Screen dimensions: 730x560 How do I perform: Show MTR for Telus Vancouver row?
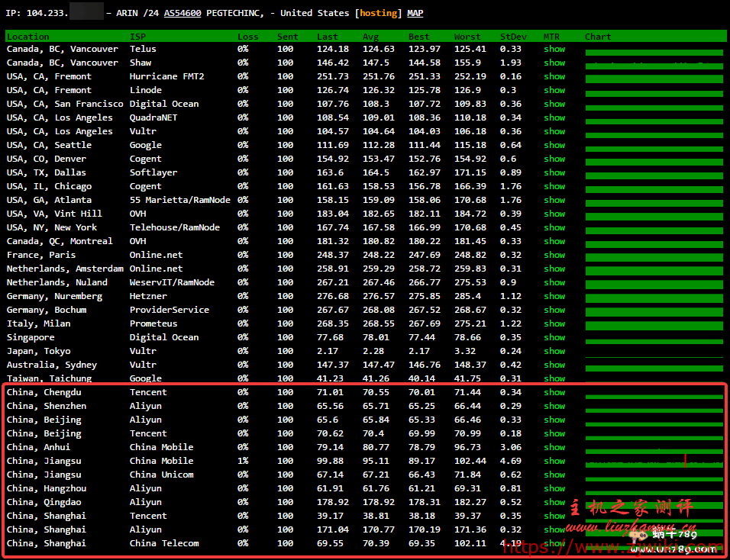tap(554, 49)
